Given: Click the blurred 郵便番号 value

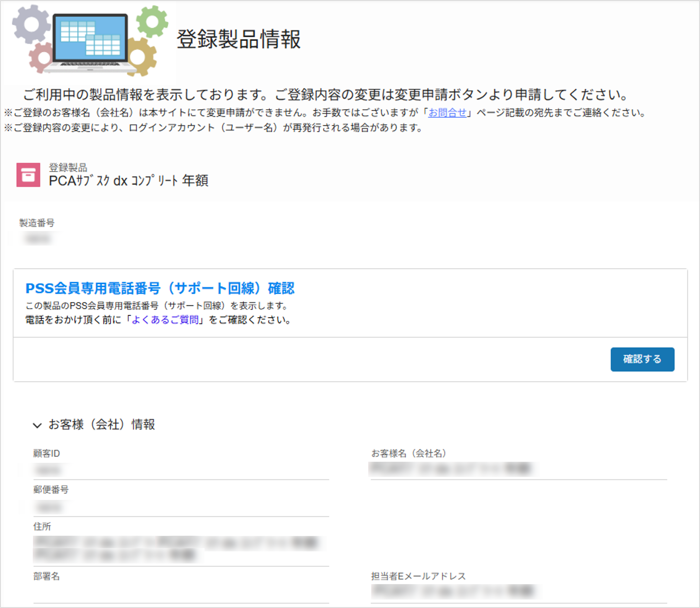Looking at the screenshot, I should click(x=49, y=507).
